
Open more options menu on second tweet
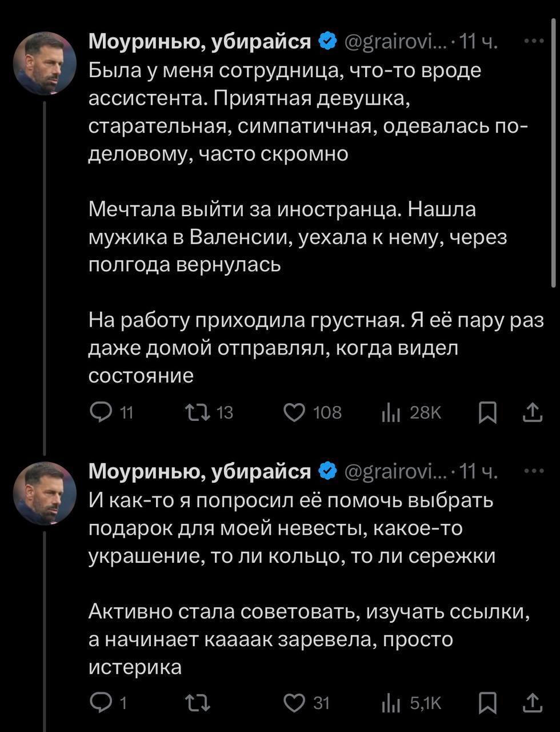(x=534, y=471)
